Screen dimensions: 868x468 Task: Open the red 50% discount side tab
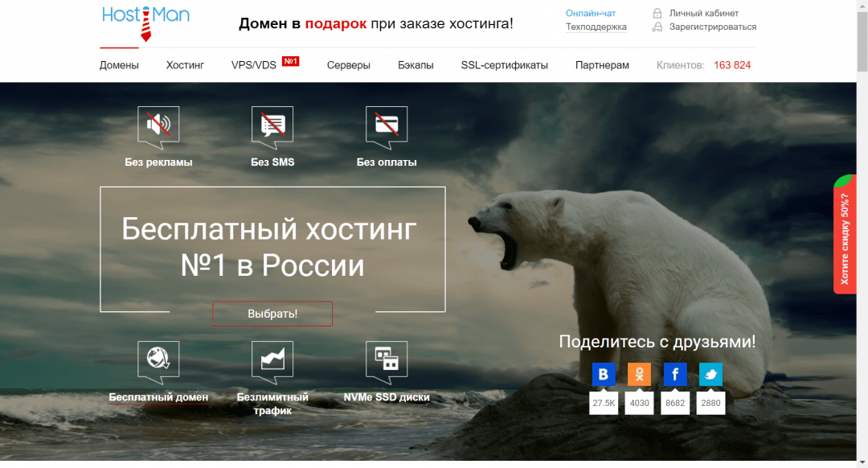[845, 239]
